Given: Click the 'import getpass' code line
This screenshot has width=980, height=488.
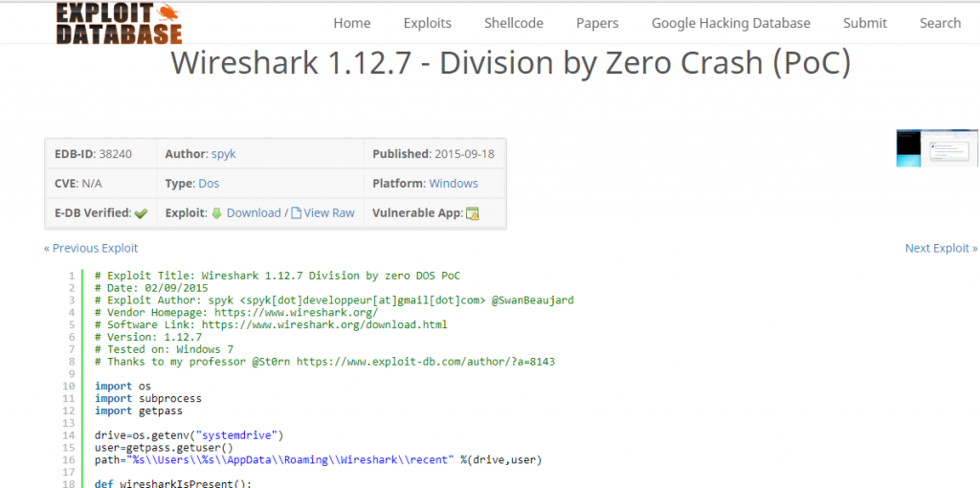Looking at the screenshot, I should [139, 410].
